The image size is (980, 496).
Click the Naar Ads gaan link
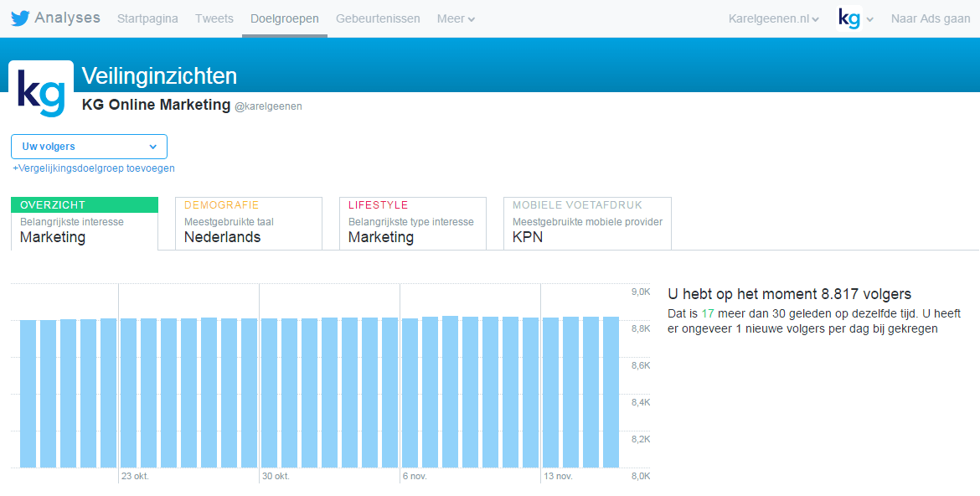[x=930, y=18]
